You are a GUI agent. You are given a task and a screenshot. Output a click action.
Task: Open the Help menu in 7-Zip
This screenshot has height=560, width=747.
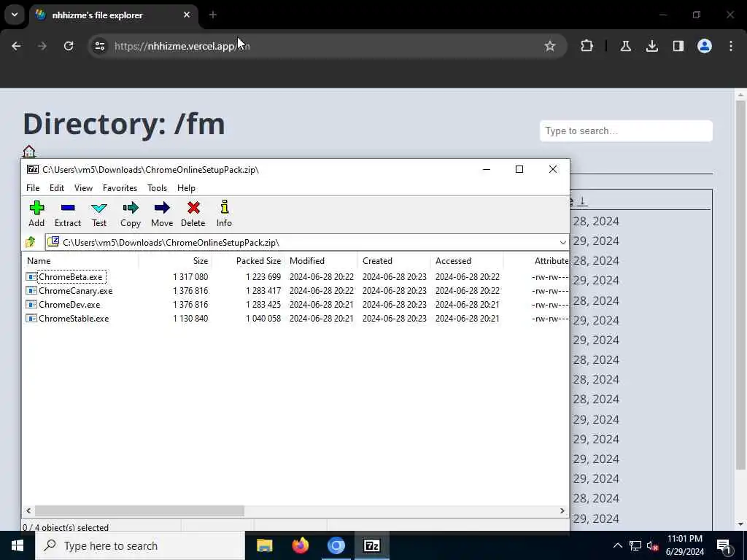pyautogui.click(x=186, y=188)
